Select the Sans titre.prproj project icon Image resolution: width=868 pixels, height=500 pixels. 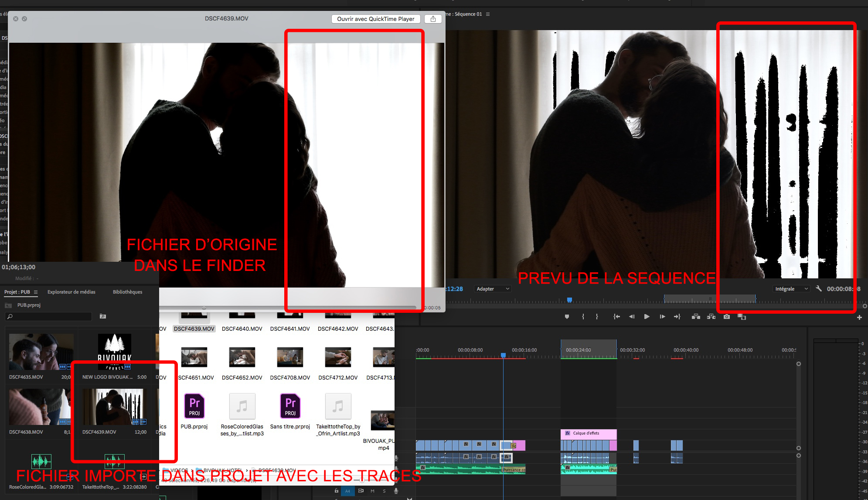click(x=290, y=406)
